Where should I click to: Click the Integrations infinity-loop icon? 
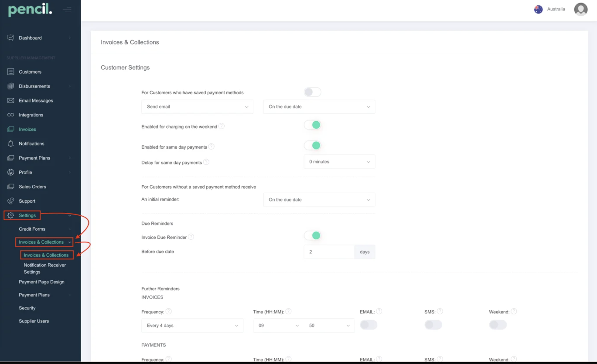(10, 115)
